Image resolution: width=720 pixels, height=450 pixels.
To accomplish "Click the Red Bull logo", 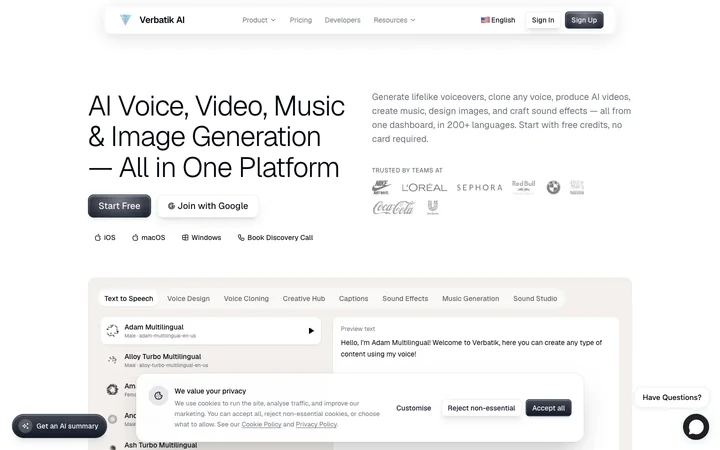I will pos(523,187).
